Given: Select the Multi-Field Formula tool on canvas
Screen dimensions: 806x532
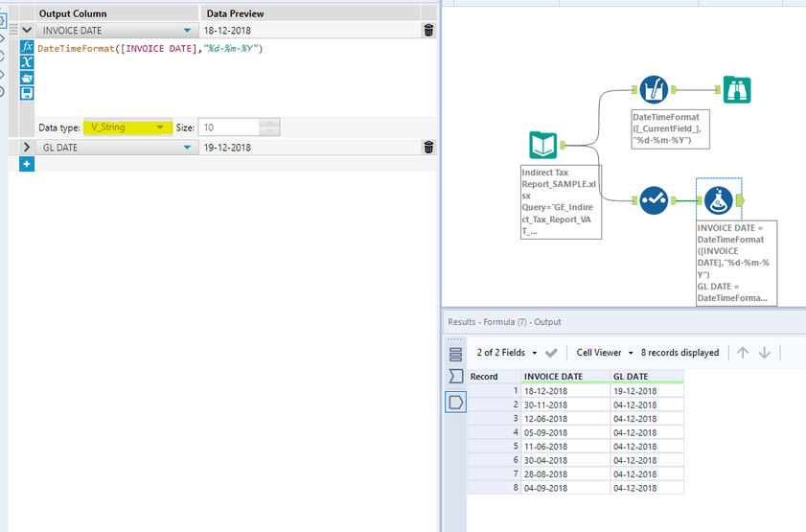Looking at the screenshot, I should click(654, 89).
